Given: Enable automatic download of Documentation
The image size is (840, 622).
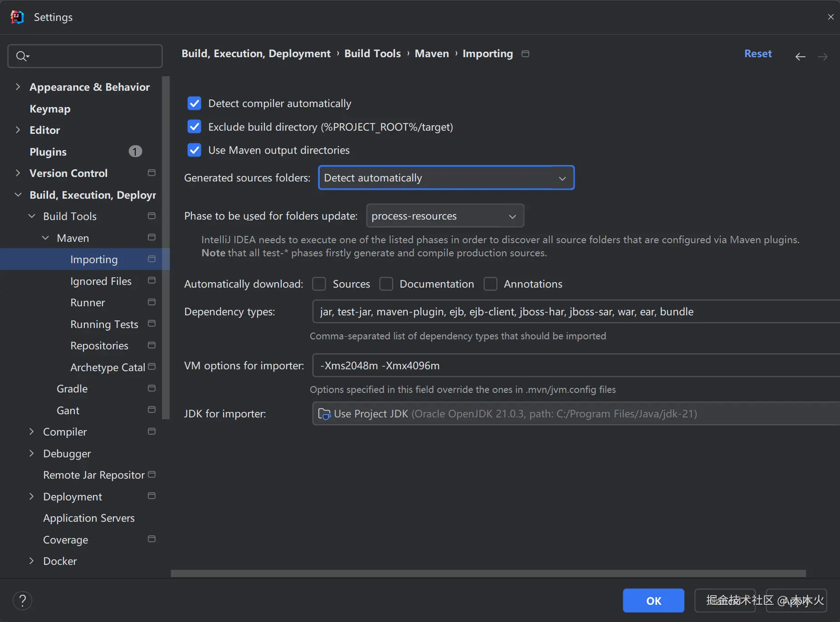Looking at the screenshot, I should coord(386,284).
